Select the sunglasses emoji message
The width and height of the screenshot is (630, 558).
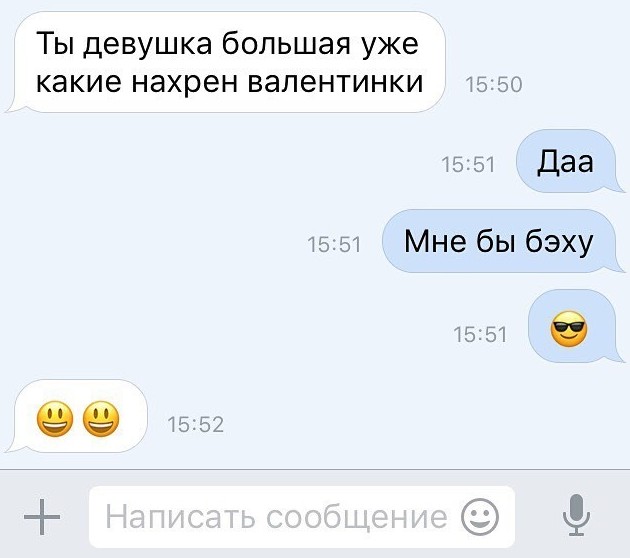tap(569, 329)
